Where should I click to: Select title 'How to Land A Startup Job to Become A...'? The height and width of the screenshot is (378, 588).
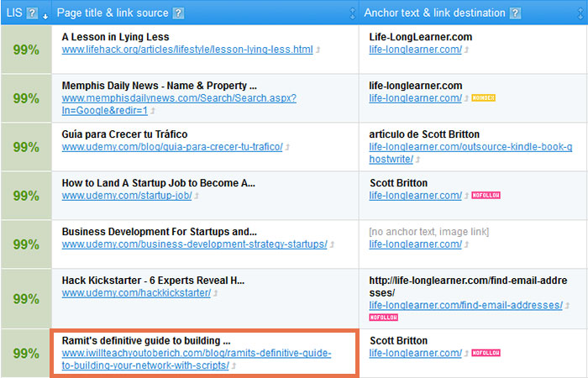coord(159,183)
